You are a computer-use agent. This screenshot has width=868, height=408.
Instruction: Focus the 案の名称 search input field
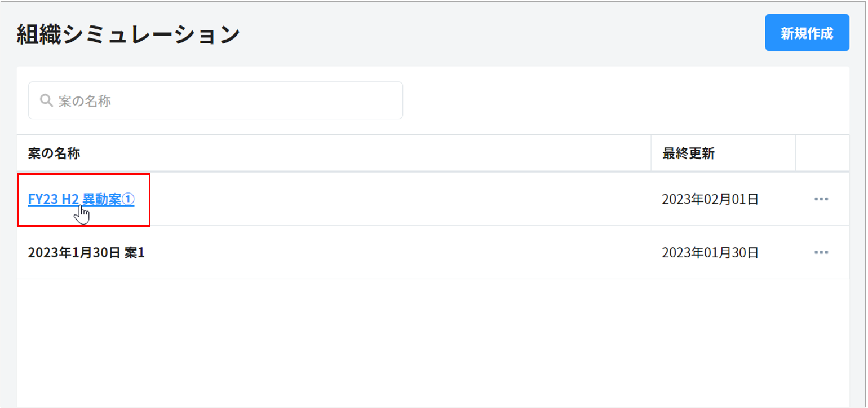[x=225, y=100]
